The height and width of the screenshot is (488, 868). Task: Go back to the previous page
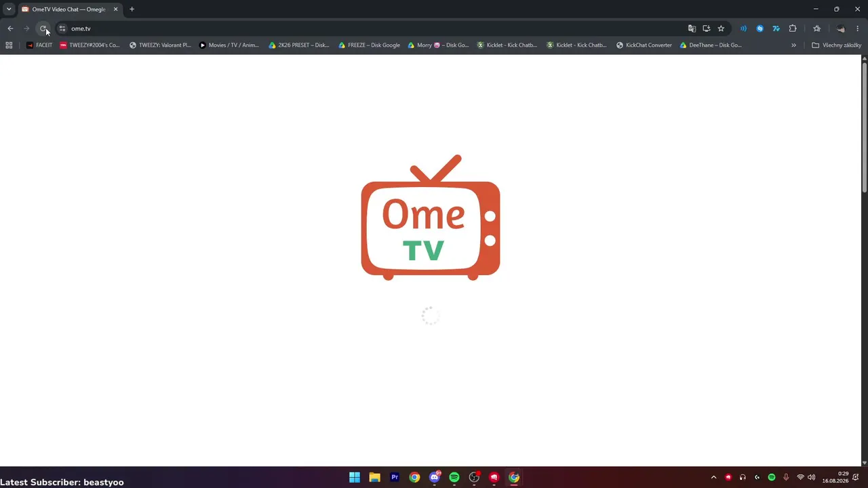pyautogui.click(x=10, y=28)
